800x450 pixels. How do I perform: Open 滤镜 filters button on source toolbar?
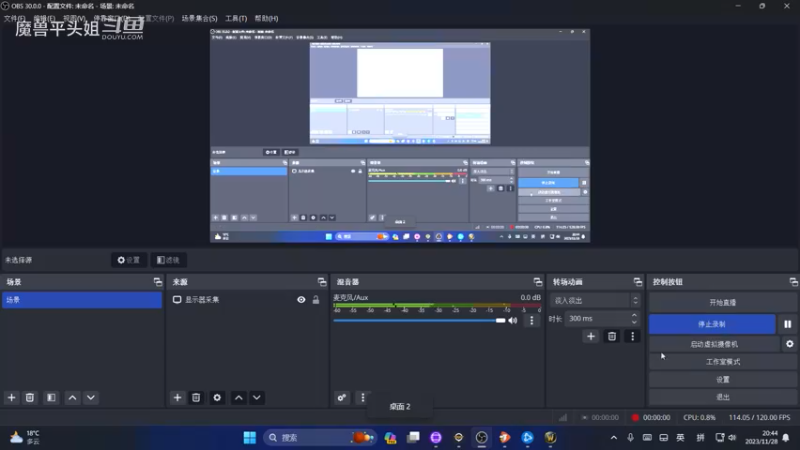pyautogui.click(x=168, y=260)
